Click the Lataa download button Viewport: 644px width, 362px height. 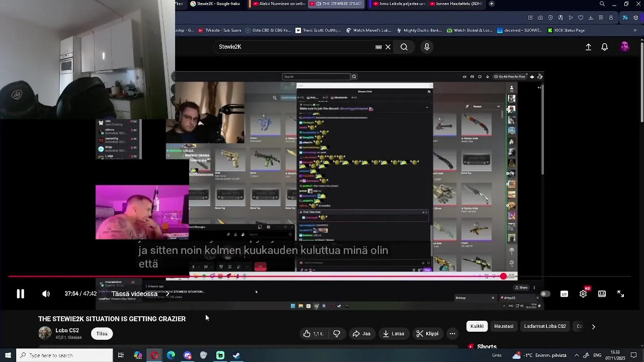click(x=393, y=334)
